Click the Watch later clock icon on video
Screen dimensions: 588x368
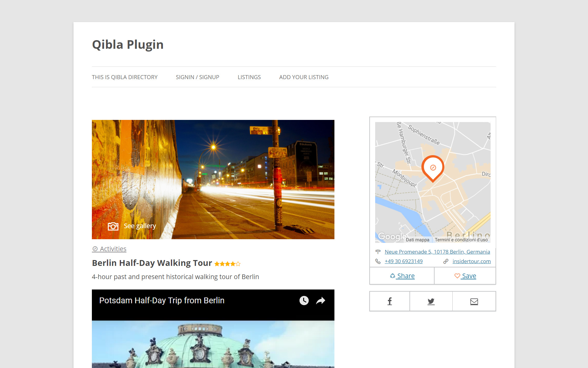304,301
